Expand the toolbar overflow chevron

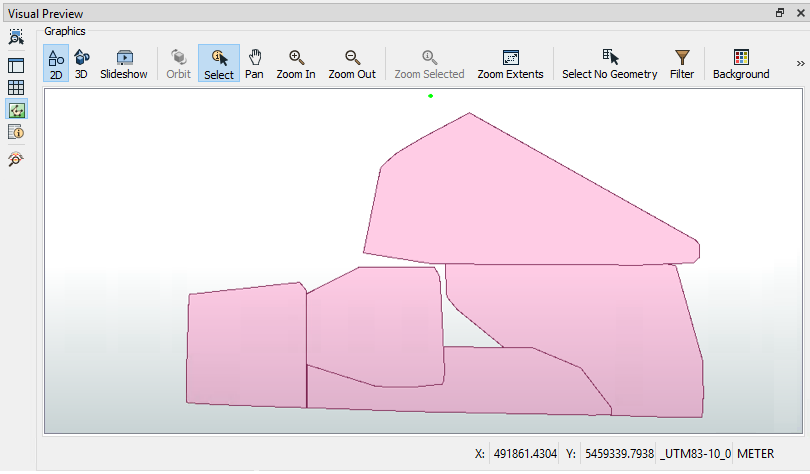tap(800, 63)
